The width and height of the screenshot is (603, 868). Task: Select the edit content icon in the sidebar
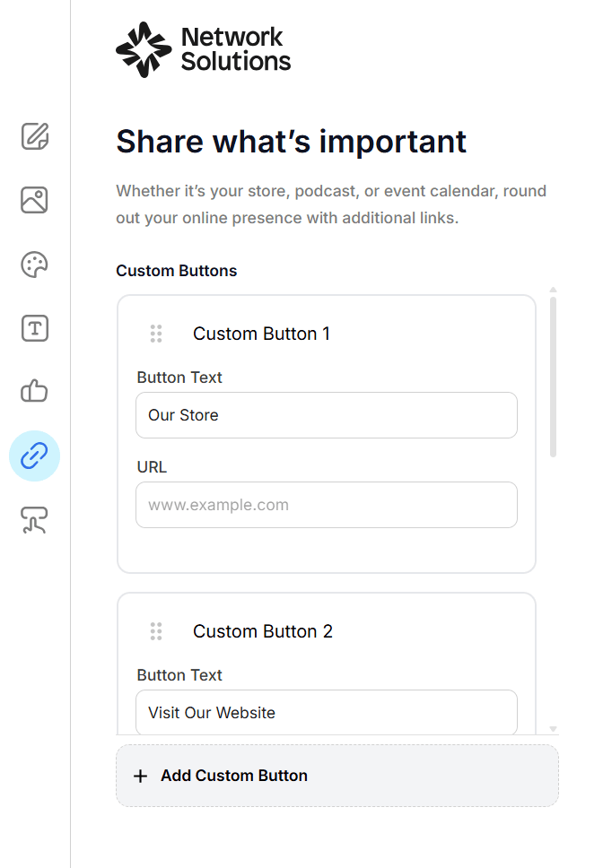34,137
